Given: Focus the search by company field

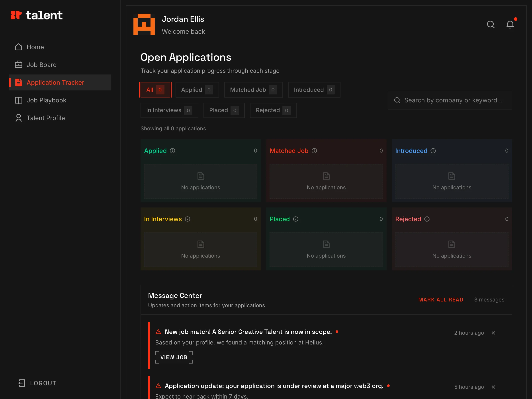Looking at the screenshot, I should (450, 100).
